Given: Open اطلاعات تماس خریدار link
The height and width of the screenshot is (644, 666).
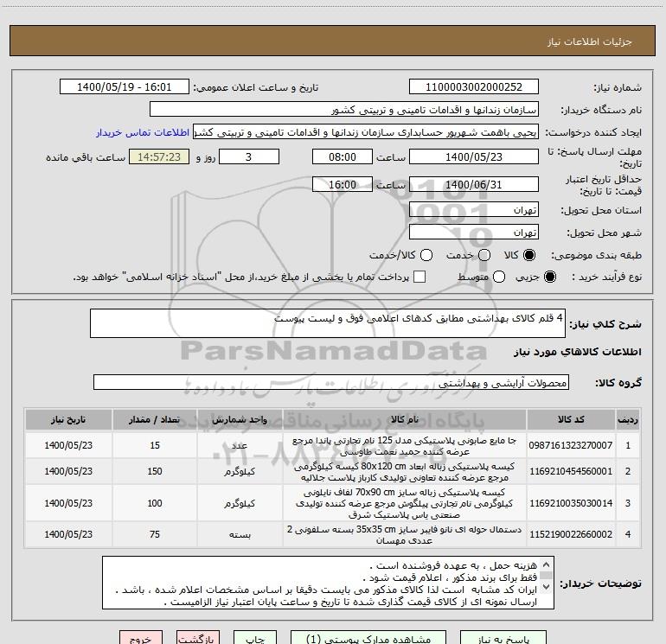Looking at the screenshot, I should 143,132.
